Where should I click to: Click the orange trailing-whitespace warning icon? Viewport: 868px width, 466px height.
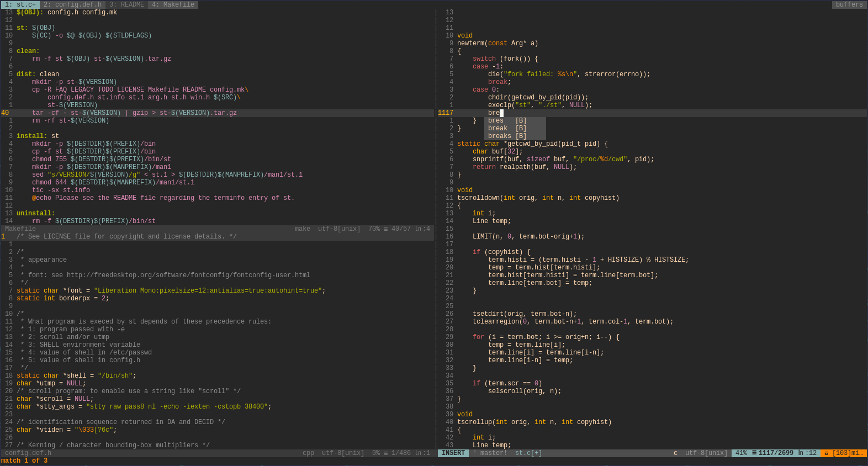point(826,453)
